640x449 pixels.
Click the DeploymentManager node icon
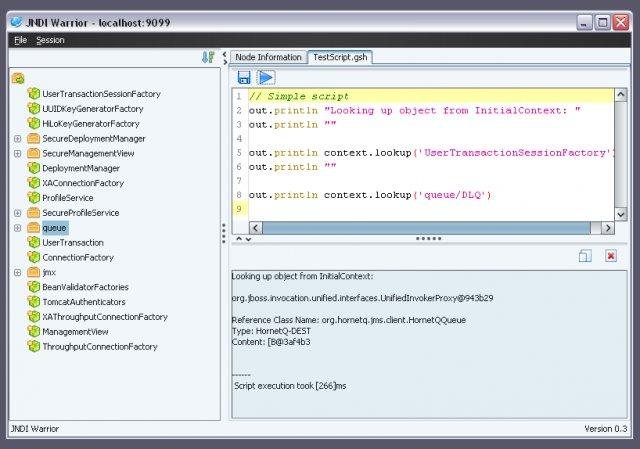coord(33,168)
